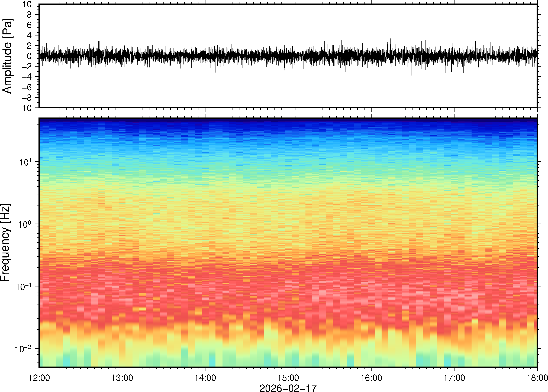Click the −4 amplitude tick label
The image size is (548, 392).
coord(27,77)
